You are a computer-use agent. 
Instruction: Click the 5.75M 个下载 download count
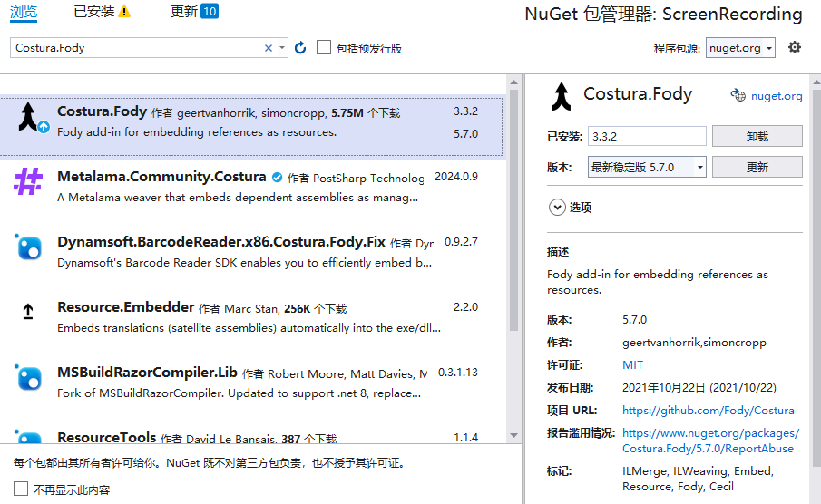[x=366, y=113]
